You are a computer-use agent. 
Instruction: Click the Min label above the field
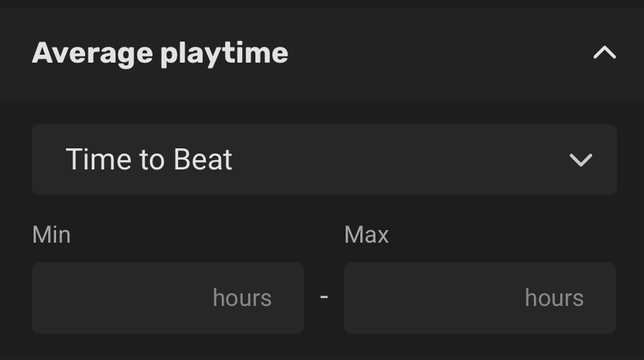click(51, 235)
